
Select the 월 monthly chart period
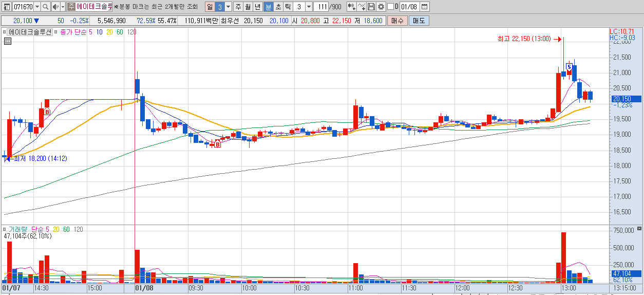tap(248, 7)
